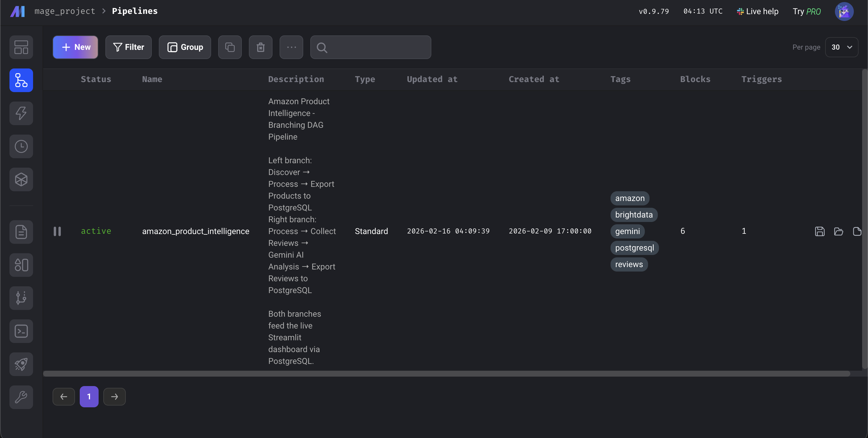Launch the Terminal from the sidebar
Image resolution: width=868 pixels, height=438 pixels.
coord(21,331)
